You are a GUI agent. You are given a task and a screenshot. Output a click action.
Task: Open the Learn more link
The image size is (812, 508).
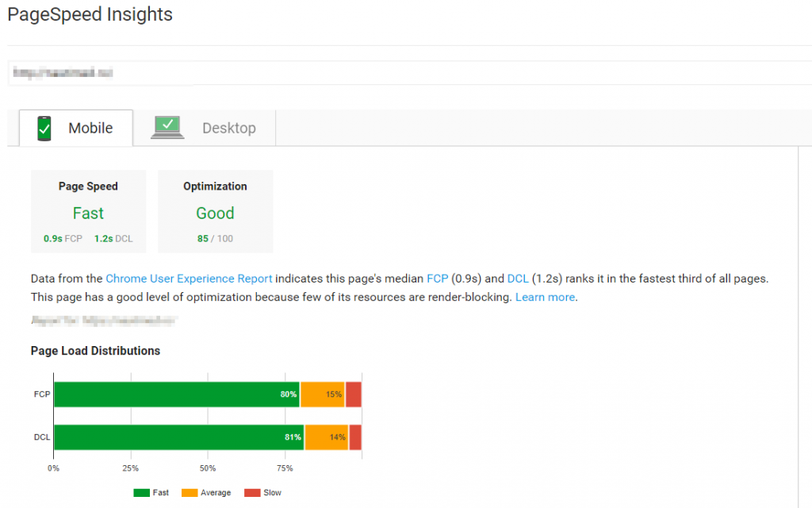[545, 297]
